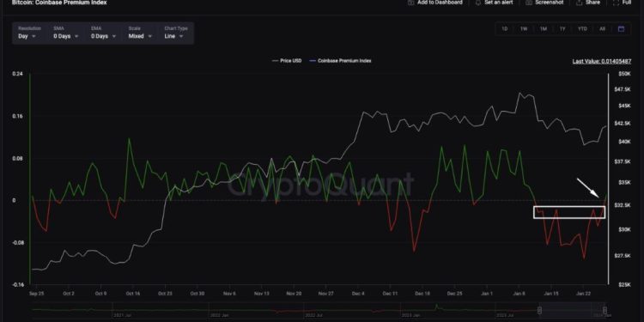Click the Dec 4 x-axis label
644x322 pixels.
(x=358, y=294)
